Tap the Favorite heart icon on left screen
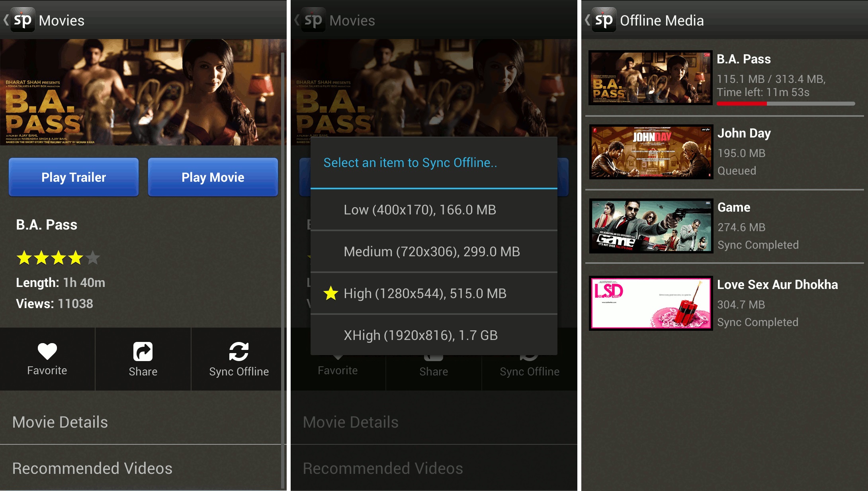 tap(47, 351)
